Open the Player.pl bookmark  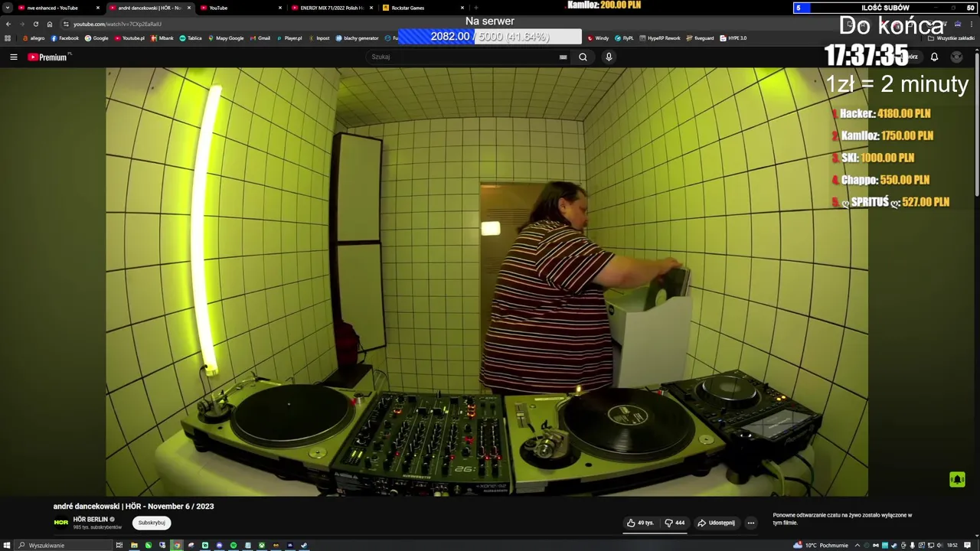289,38
